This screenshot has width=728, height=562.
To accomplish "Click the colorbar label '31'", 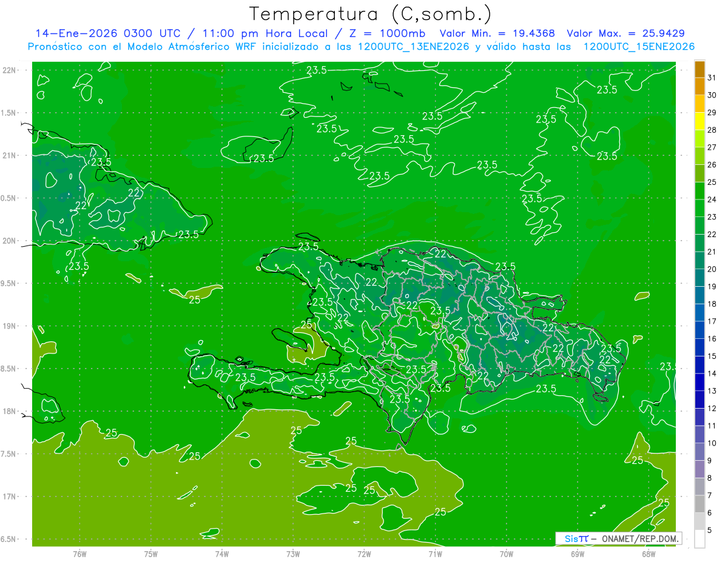I will coord(712,78).
